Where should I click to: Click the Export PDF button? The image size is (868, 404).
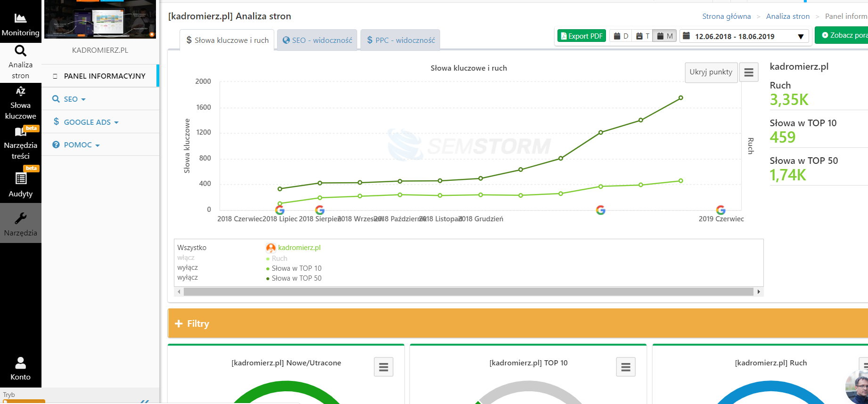coord(581,36)
